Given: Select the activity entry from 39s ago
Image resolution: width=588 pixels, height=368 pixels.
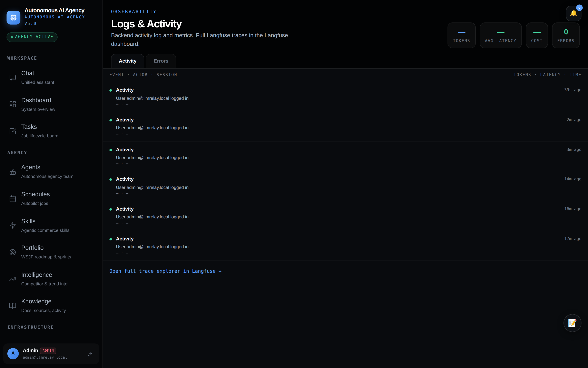Looking at the screenshot, I should coord(345,97).
